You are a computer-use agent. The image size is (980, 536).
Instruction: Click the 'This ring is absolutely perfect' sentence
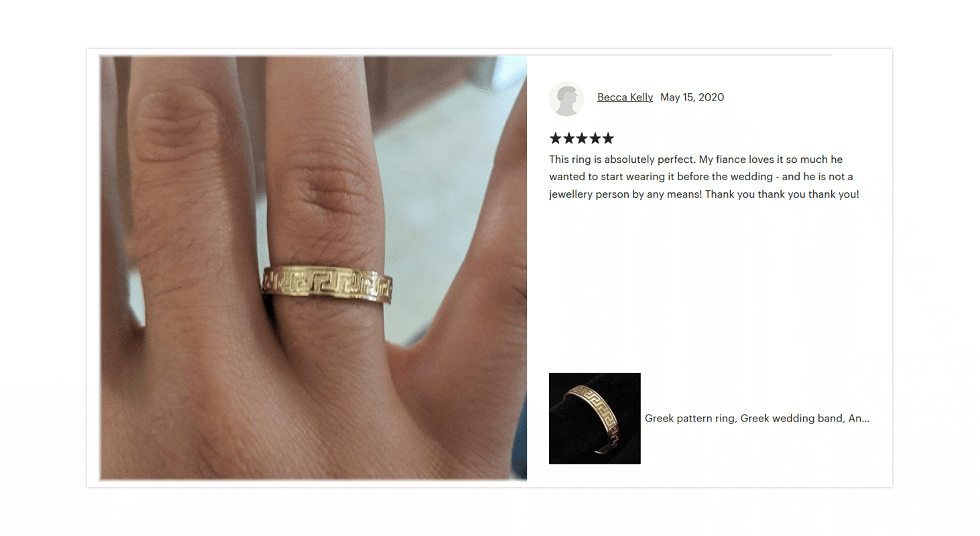(623, 159)
